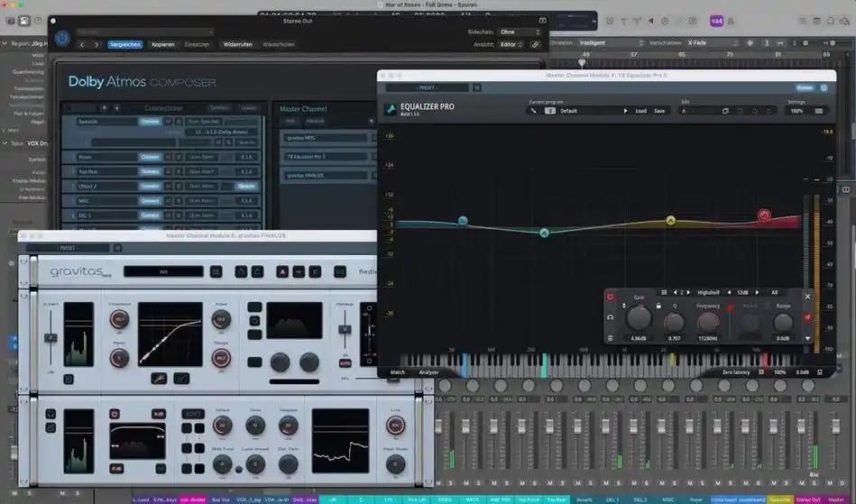Select the teal bell EQ band node
Screen dimensions: 856x504
(545, 233)
